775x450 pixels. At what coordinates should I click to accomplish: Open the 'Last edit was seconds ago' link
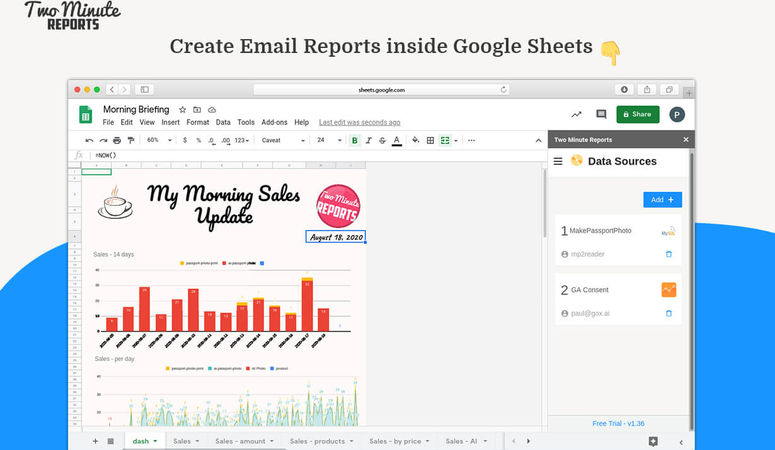pyautogui.click(x=359, y=123)
